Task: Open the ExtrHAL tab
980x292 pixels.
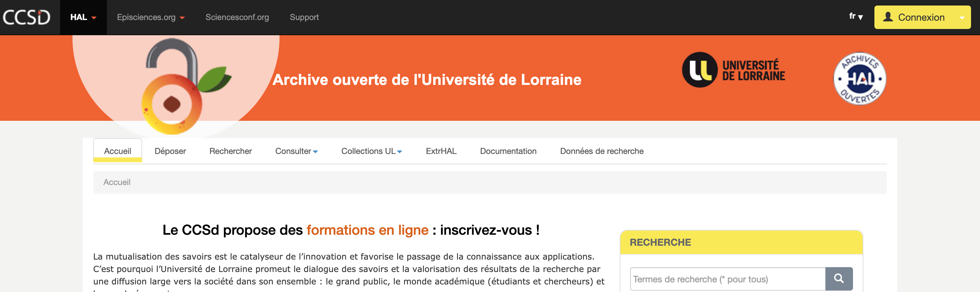Action: click(441, 151)
